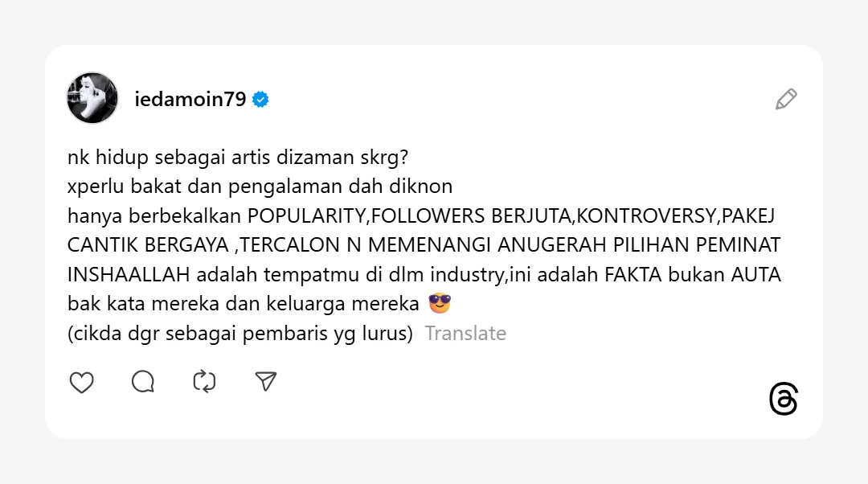This screenshot has height=484, width=868.
Task: Open the Threads logo
Action: (784, 400)
